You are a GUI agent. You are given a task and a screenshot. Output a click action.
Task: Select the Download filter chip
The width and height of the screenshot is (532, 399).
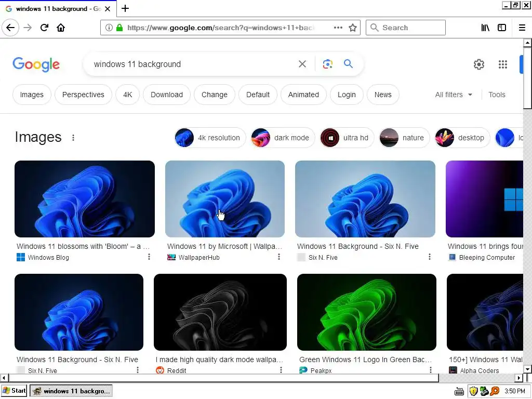(x=167, y=95)
